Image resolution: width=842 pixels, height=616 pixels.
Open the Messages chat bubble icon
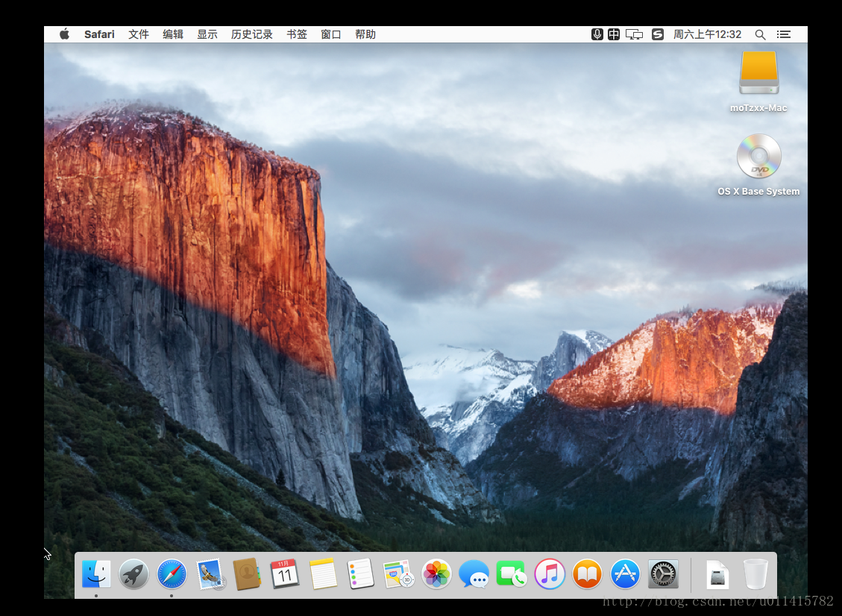coord(474,574)
